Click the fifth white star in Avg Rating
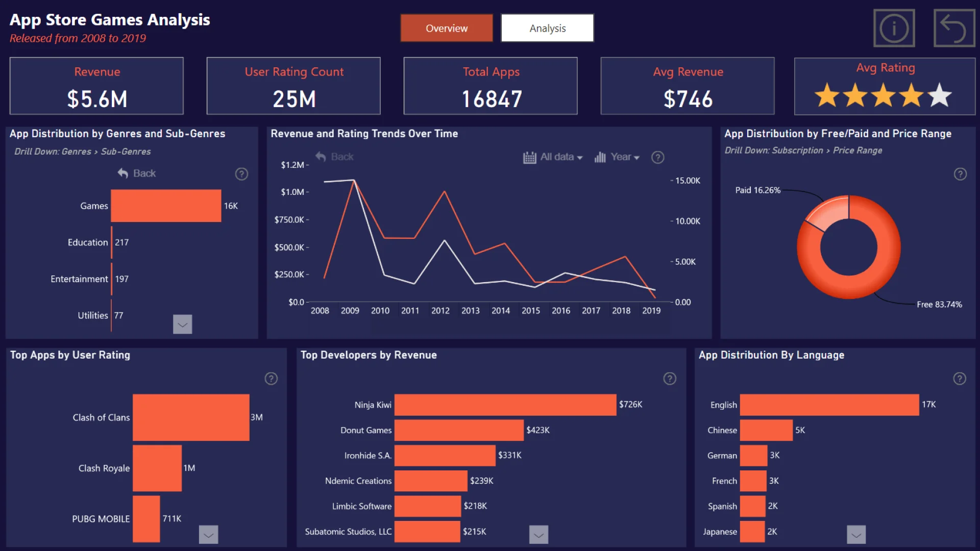Viewport: 980px width, 551px height. pyautogui.click(x=940, y=95)
